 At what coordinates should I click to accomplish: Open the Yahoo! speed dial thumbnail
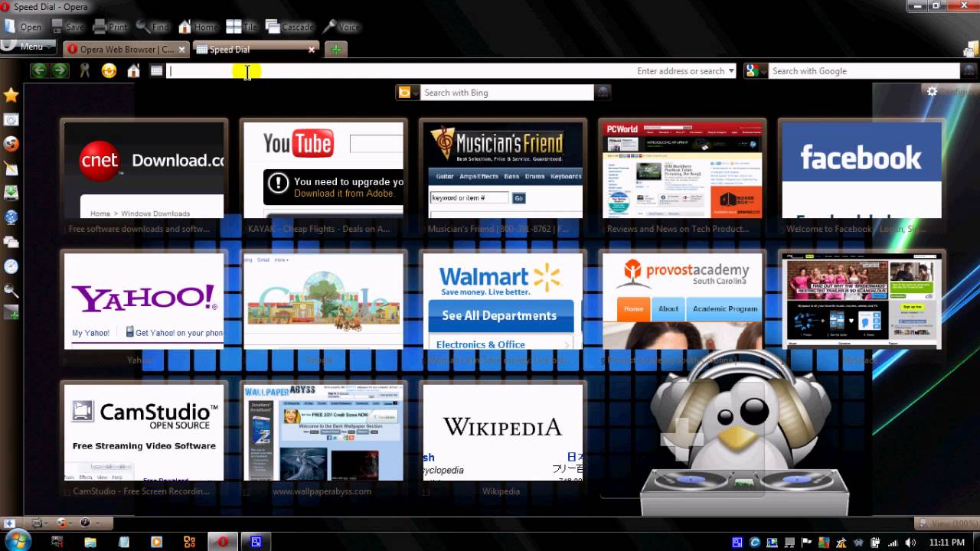pyautogui.click(x=144, y=301)
